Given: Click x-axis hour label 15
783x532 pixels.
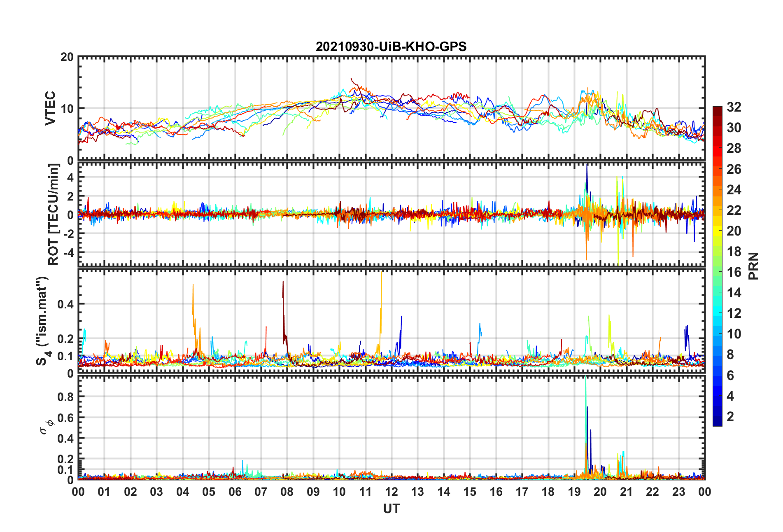Looking at the screenshot, I should (470, 492).
